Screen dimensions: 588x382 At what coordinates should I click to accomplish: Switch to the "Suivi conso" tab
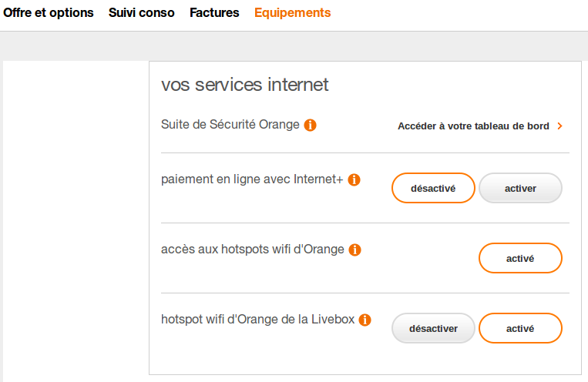(142, 13)
